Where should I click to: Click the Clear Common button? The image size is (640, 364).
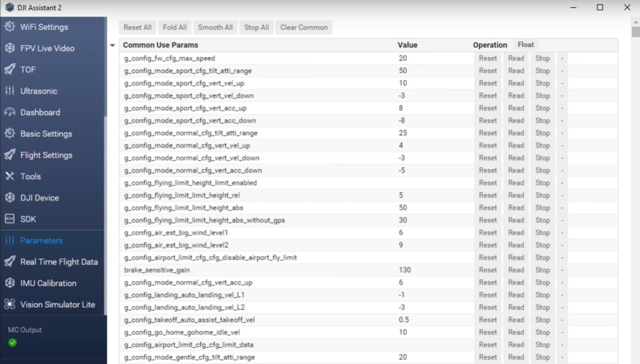pyautogui.click(x=304, y=27)
